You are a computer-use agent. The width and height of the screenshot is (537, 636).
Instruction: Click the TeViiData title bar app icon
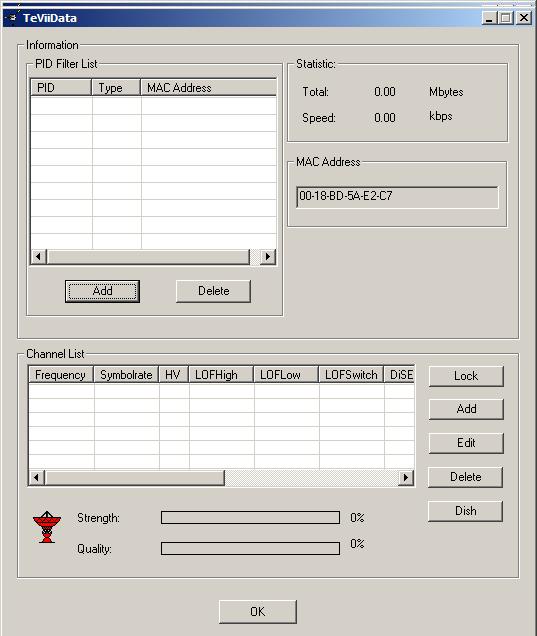tap(13, 18)
